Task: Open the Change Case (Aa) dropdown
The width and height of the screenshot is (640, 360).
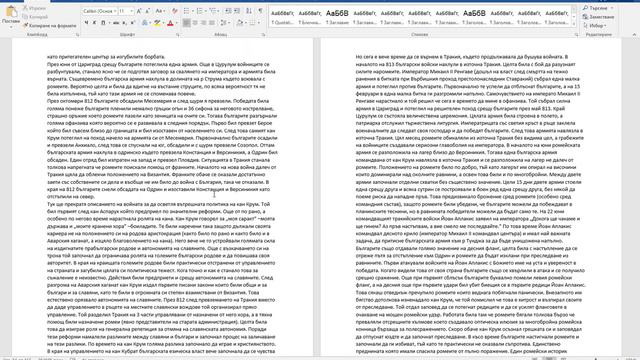Action: (160, 11)
